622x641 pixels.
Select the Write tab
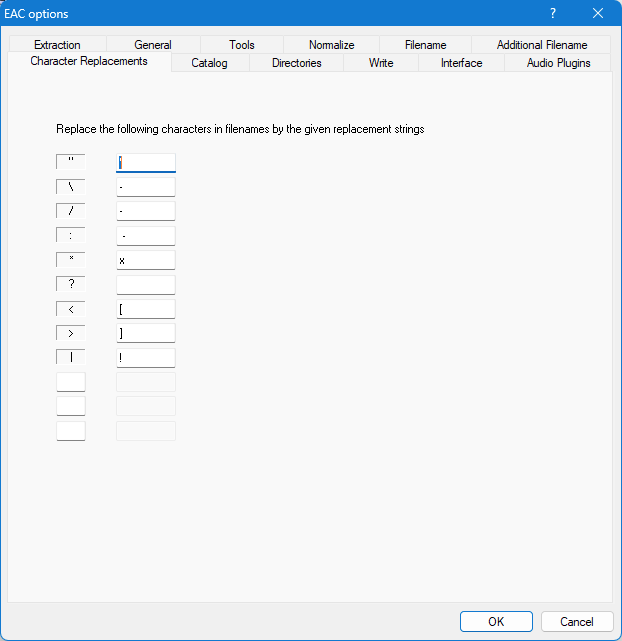tap(380, 63)
